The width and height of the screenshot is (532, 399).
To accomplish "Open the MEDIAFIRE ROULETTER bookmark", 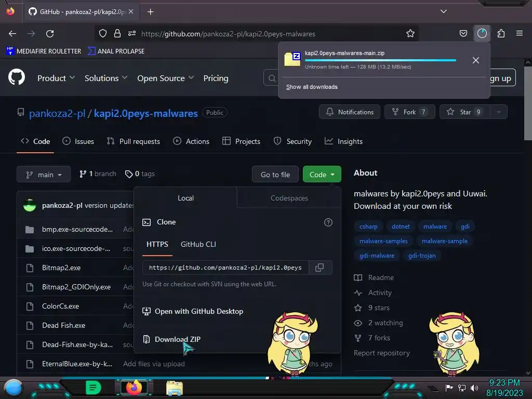I will pyautogui.click(x=44, y=51).
